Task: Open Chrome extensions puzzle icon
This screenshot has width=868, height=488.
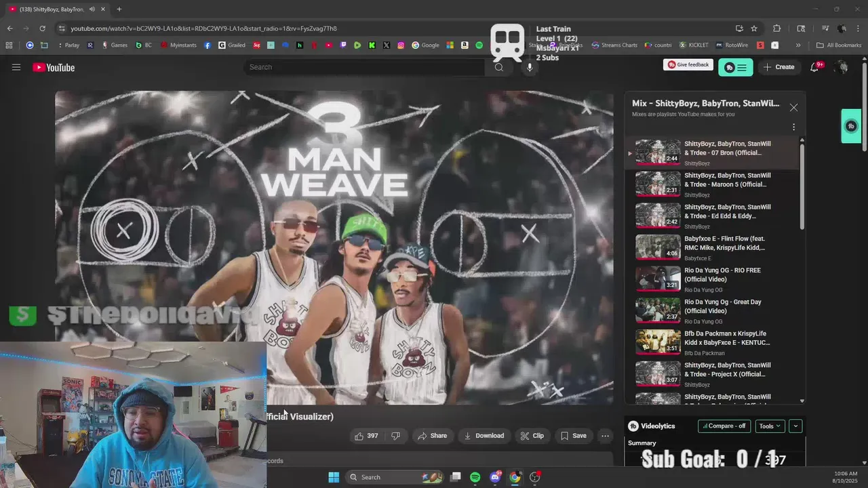Action: click(x=777, y=28)
